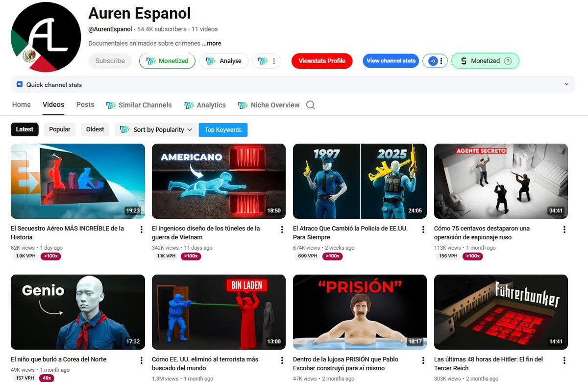Open the 1997 vs 2025 police thumbnail

(x=360, y=181)
